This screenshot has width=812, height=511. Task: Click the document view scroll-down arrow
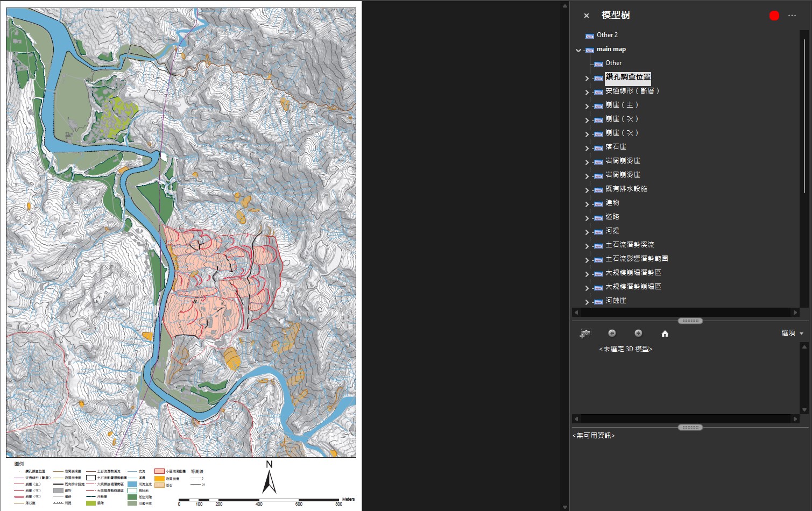click(x=564, y=507)
